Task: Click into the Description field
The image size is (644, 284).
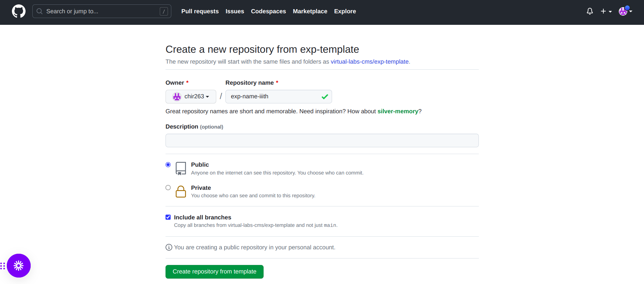Action: tap(322, 140)
